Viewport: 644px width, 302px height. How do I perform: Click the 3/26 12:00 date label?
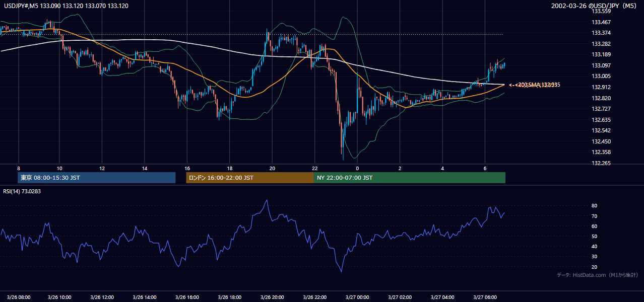coord(102,297)
